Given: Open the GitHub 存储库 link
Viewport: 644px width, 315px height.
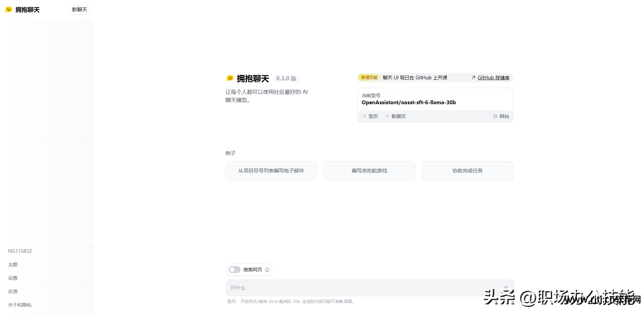Looking at the screenshot, I should point(493,78).
